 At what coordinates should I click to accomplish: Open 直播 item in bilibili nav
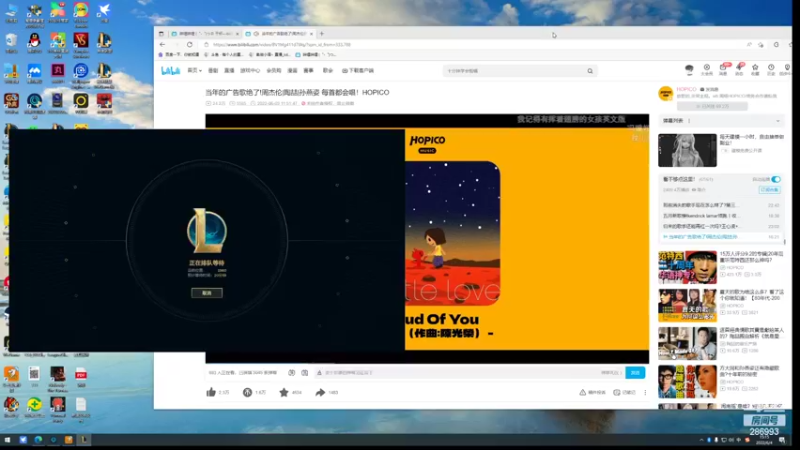click(x=229, y=70)
